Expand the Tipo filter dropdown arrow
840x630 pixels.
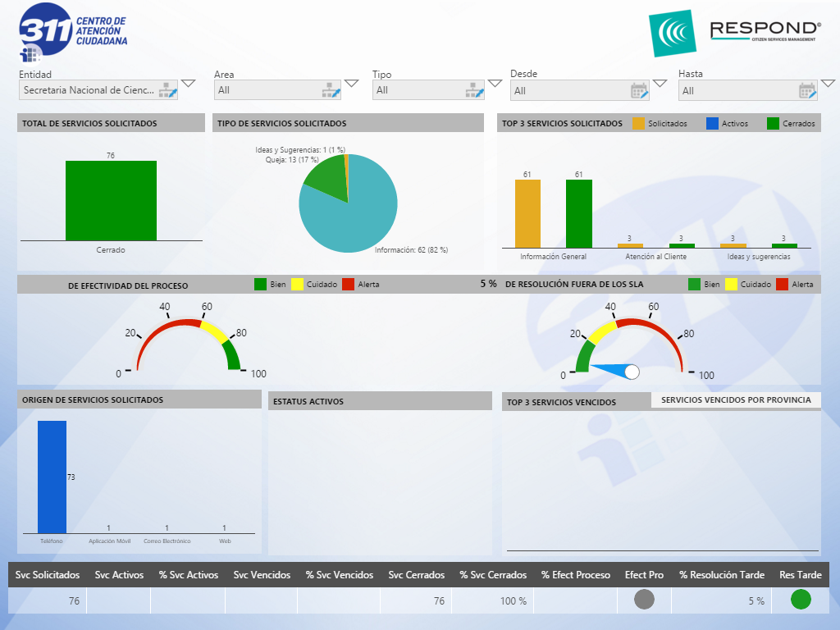495,84
